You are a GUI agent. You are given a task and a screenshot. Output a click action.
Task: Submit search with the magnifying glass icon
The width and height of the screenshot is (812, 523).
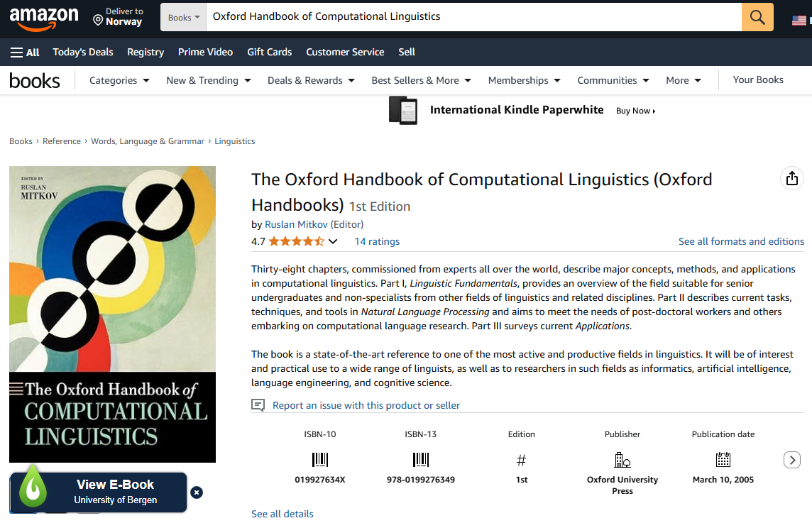pos(757,16)
